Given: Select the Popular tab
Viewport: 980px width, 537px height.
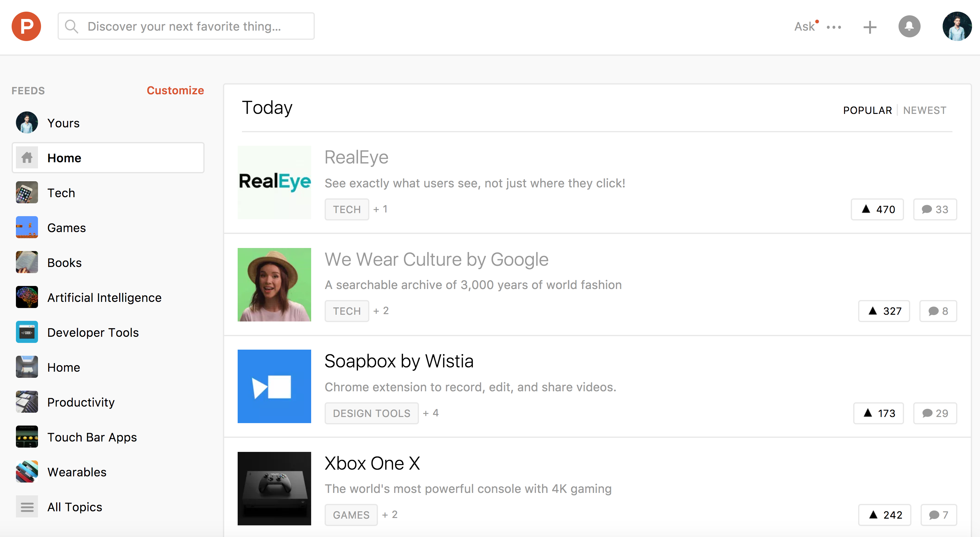Looking at the screenshot, I should (867, 110).
